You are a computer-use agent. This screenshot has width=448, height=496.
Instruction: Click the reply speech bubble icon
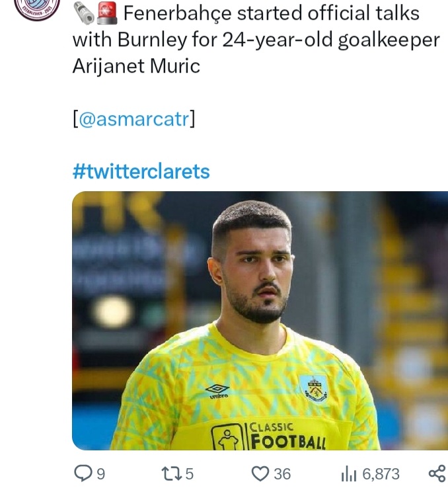[x=83, y=473]
